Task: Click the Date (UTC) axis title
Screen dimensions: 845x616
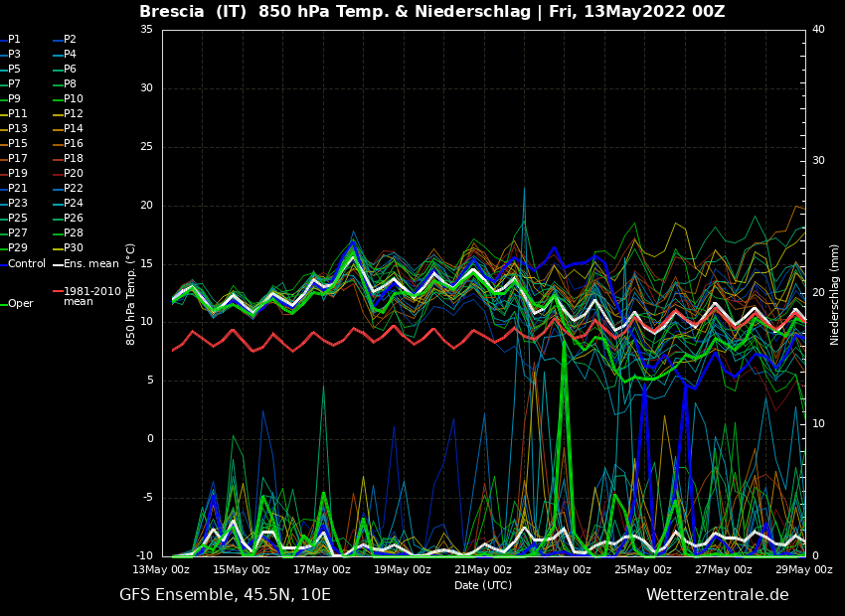Action: [x=483, y=585]
